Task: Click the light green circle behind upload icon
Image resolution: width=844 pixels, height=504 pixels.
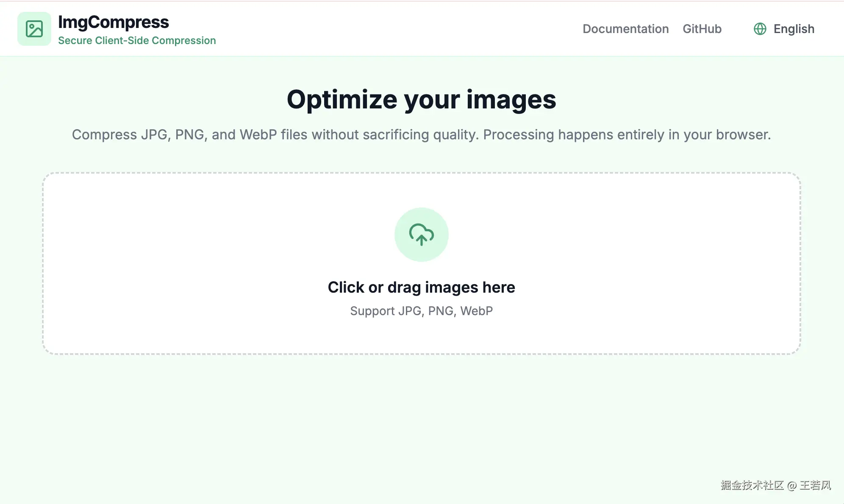Action: click(403, 250)
